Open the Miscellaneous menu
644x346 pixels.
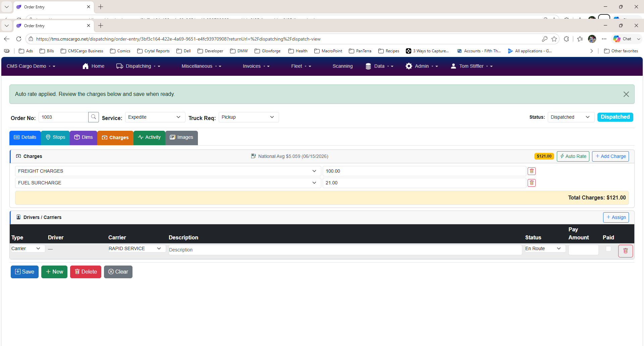coord(201,66)
